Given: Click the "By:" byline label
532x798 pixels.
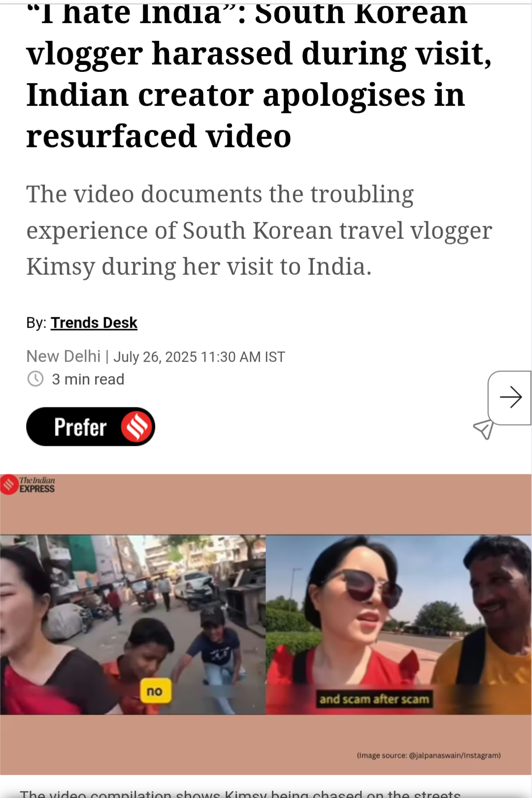Looking at the screenshot, I should [x=36, y=323].
